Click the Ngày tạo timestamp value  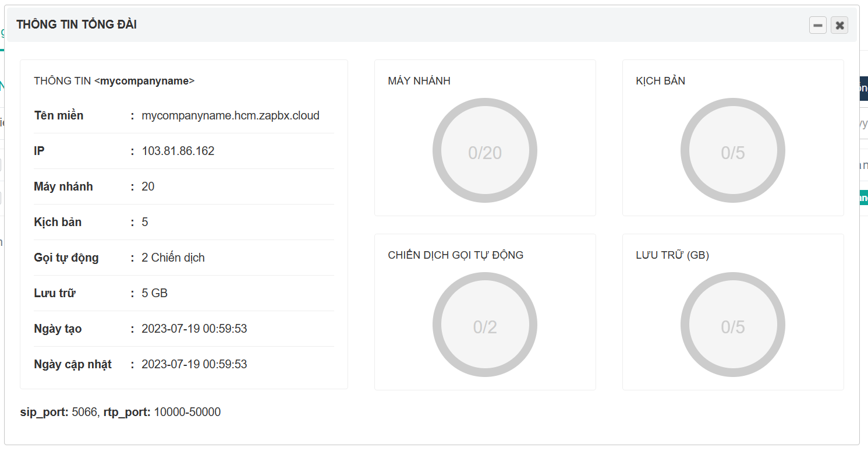(194, 329)
